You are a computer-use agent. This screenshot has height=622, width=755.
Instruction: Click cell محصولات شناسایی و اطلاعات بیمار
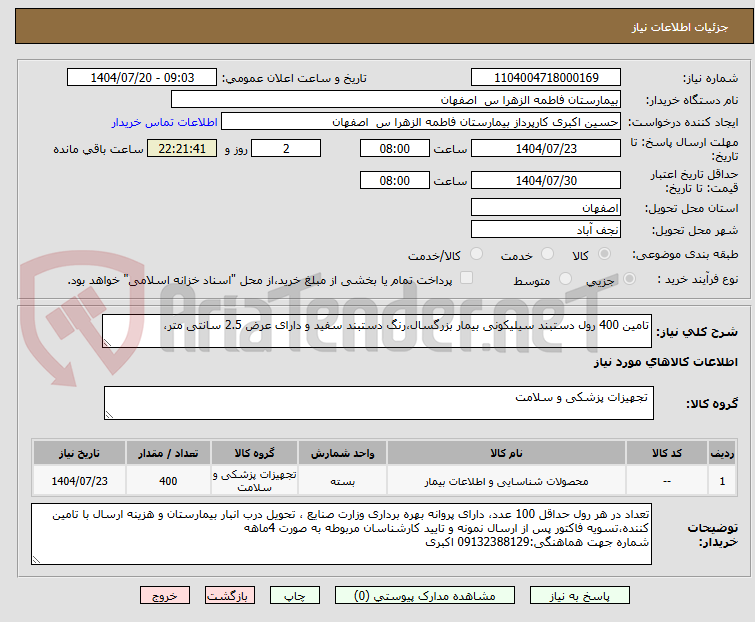pyautogui.click(x=506, y=481)
